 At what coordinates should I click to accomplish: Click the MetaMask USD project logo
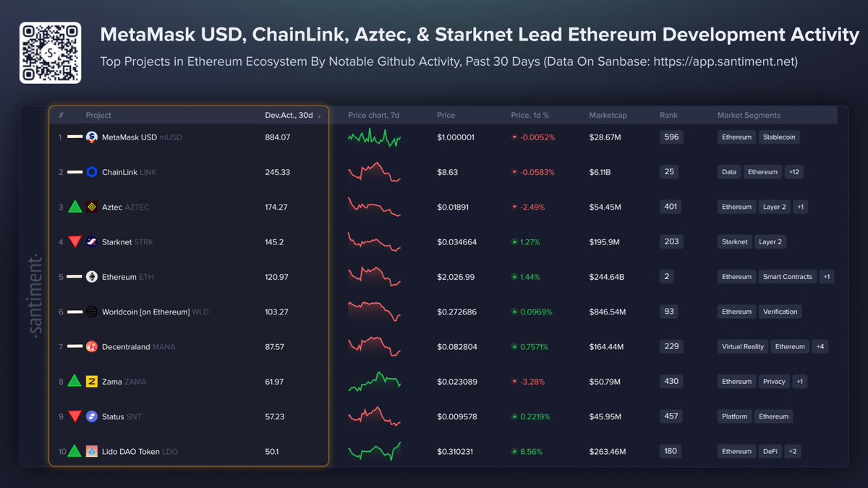point(91,137)
